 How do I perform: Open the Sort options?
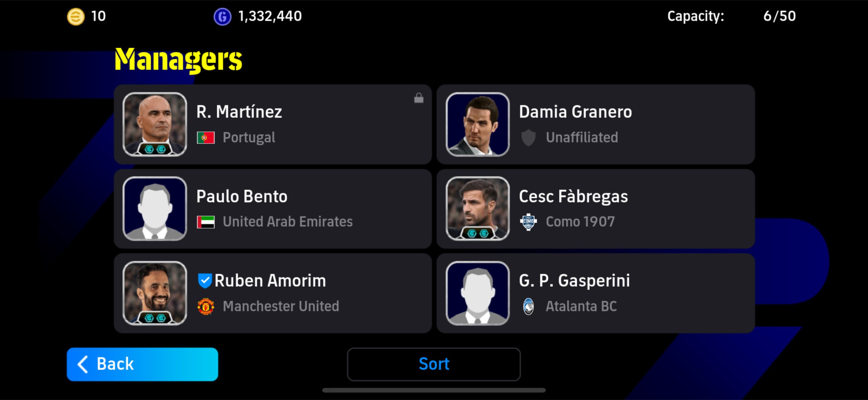click(434, 364)
